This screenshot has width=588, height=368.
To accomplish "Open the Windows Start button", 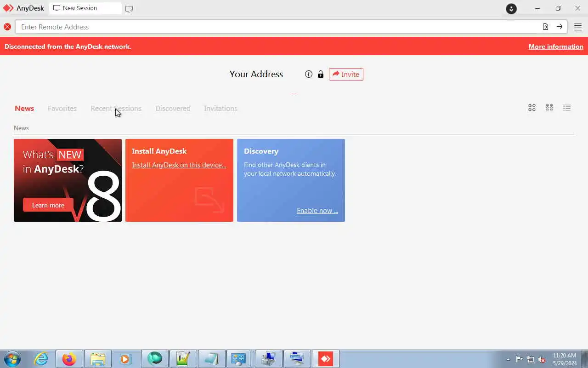I will pyautogui.click(x=12, y=359).
